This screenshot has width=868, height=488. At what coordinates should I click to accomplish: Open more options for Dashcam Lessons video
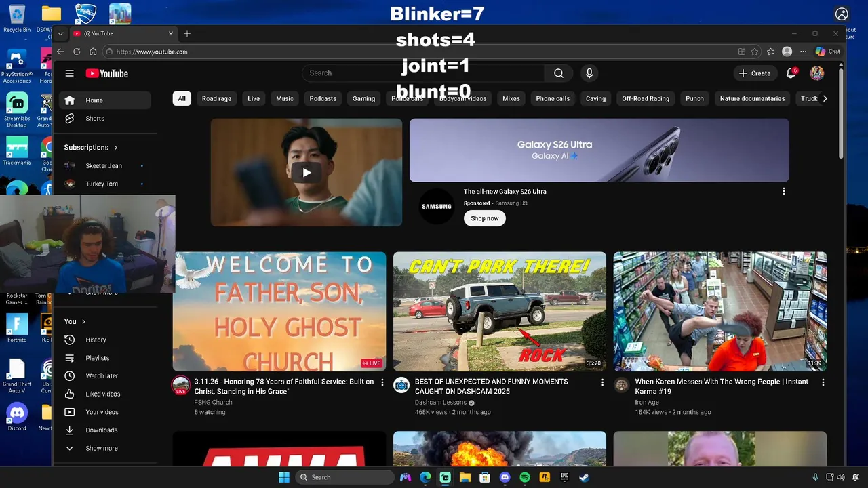pos(602,382)
